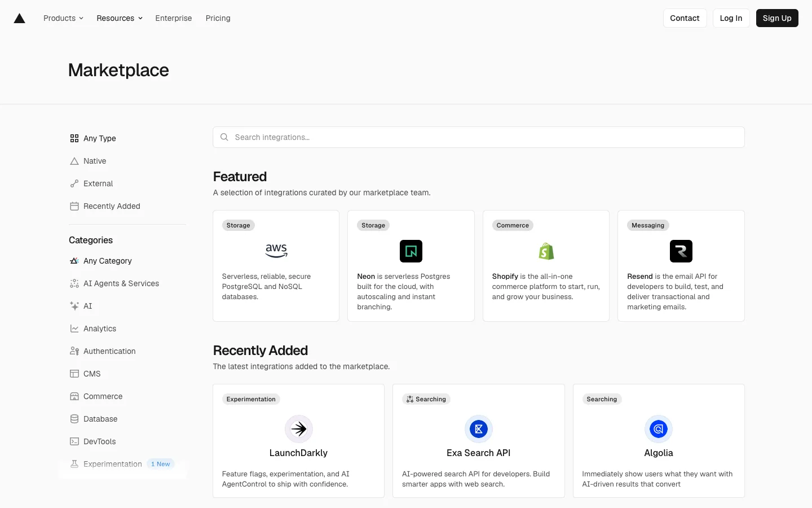Click the Analytics chart icon
The width and height of the screenshot is (812, 508).
click(x=74, y=329)
